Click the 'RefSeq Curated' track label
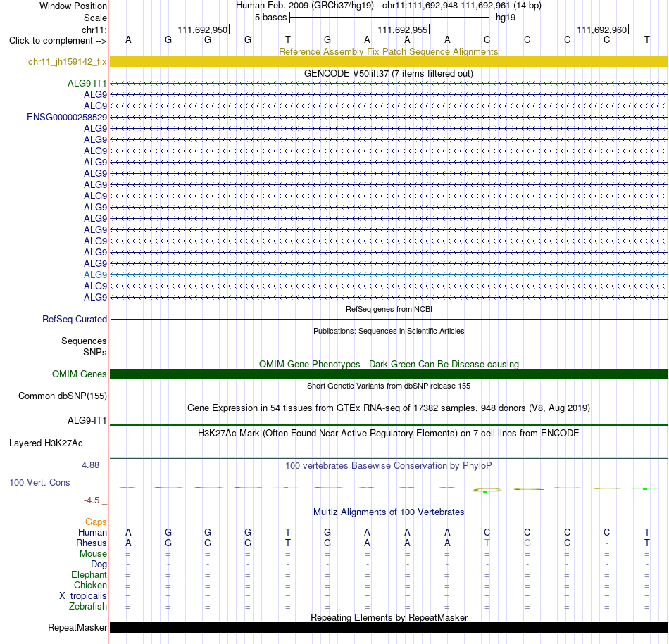This screenshot has height=644, width=669. point(75,320)
